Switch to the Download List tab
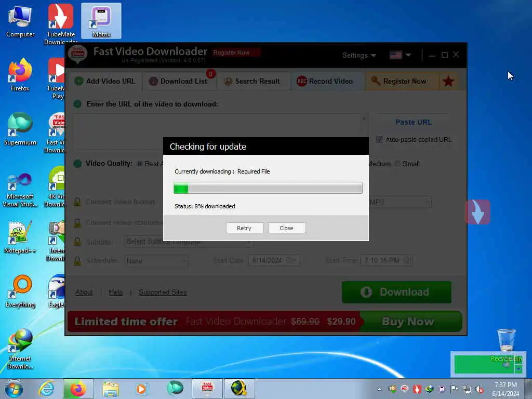 pos(179,81)
